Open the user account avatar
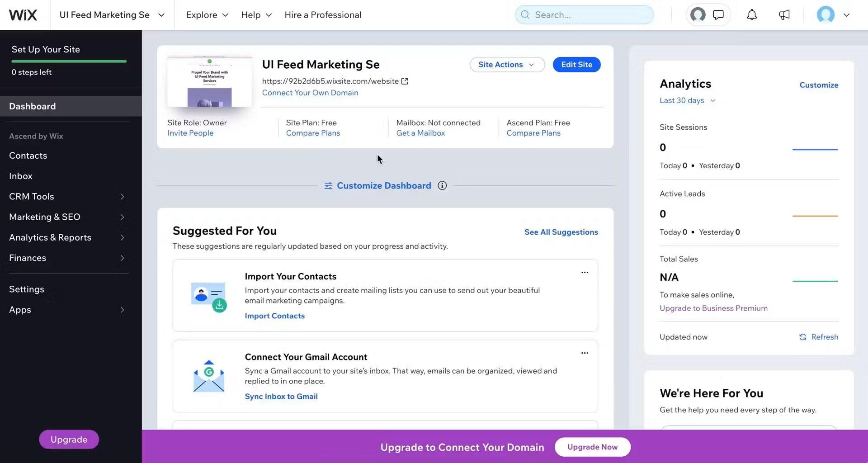 826,15
